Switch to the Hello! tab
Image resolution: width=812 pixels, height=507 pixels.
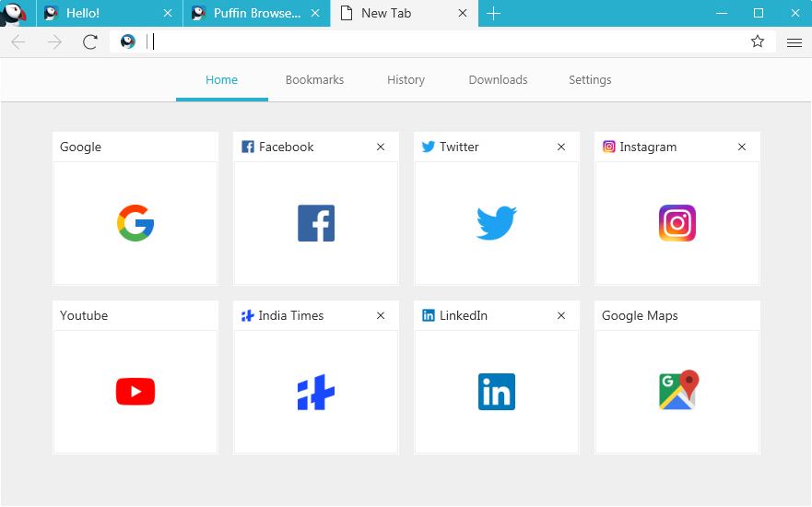click(x=110, y=14)
